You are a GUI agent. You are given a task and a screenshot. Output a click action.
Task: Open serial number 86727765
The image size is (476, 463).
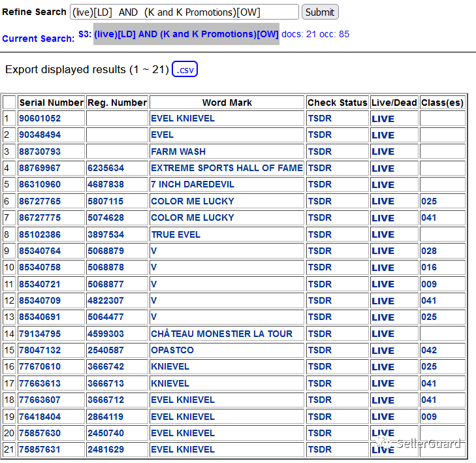coord(39,201)
